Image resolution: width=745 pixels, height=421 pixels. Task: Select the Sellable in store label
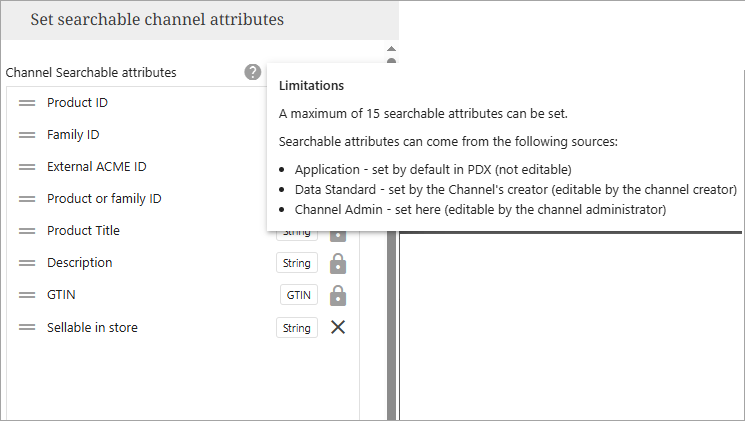click(x=92, y=327)
